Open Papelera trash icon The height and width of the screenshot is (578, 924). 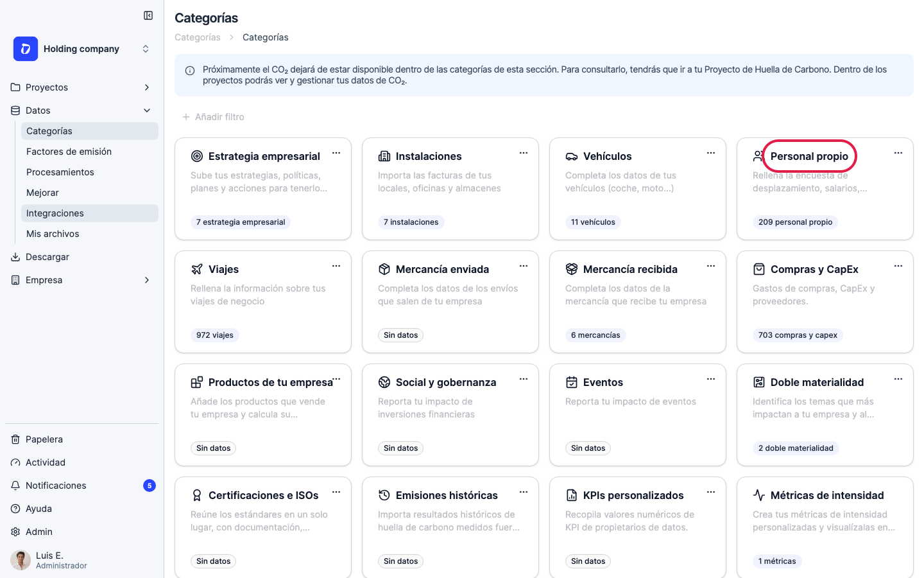tap(15, 439)
